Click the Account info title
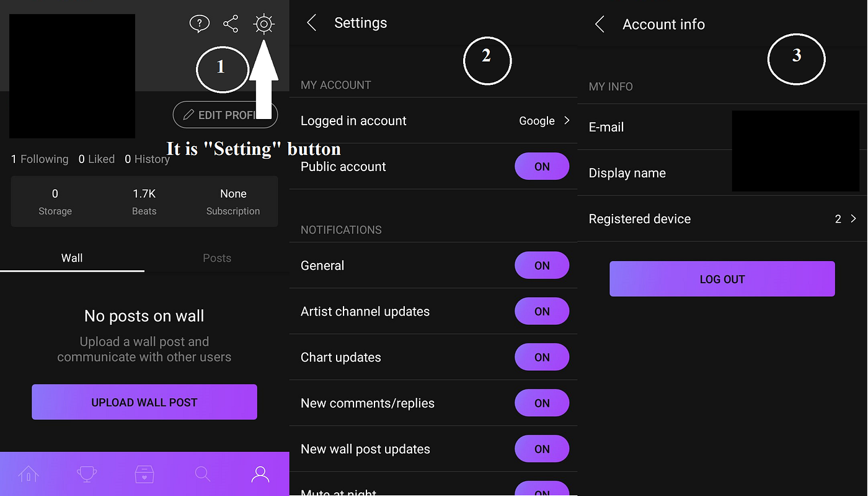This screenshot has height=496, width=868. click(663, 24)
